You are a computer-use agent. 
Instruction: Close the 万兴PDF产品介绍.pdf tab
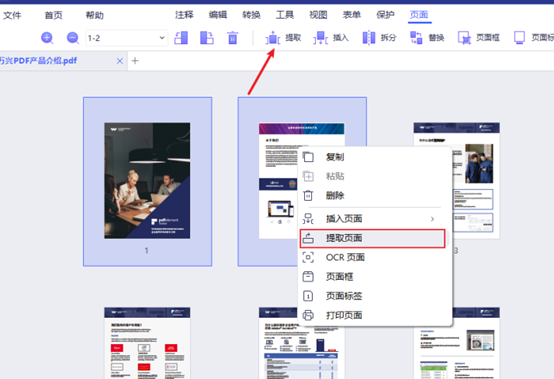120,61
